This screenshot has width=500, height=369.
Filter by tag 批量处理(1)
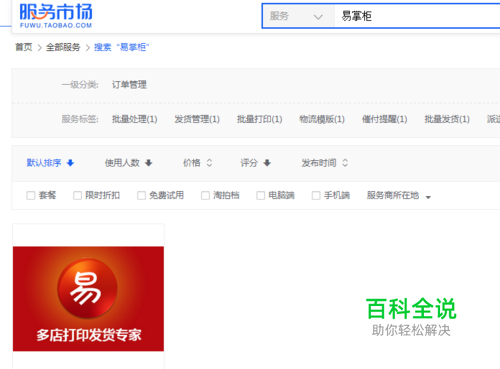134,119
